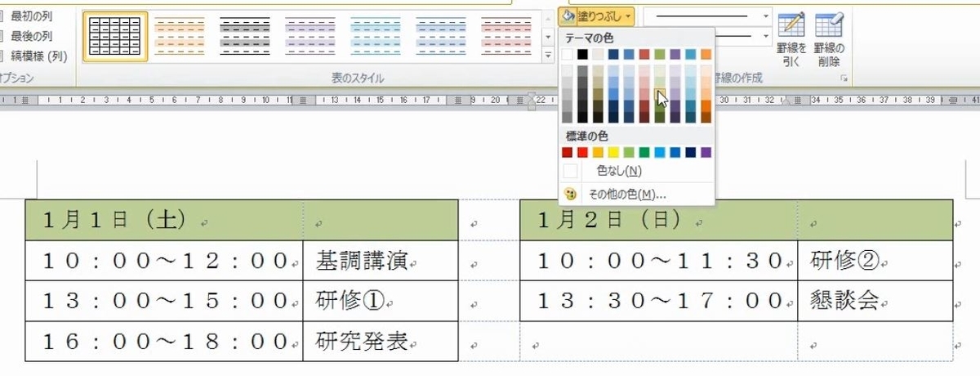Pick dark navy blue from standard colors
980x376 pixels.
point(691,152)
